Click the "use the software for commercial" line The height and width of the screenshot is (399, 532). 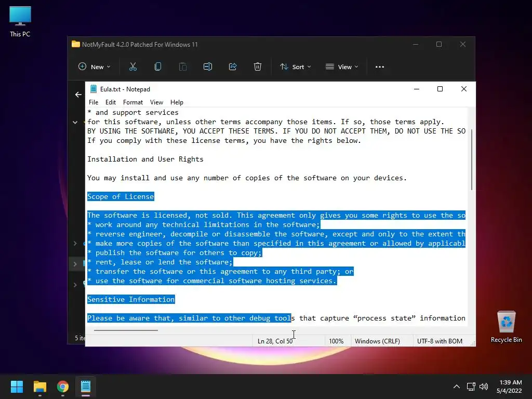[212, 281]
